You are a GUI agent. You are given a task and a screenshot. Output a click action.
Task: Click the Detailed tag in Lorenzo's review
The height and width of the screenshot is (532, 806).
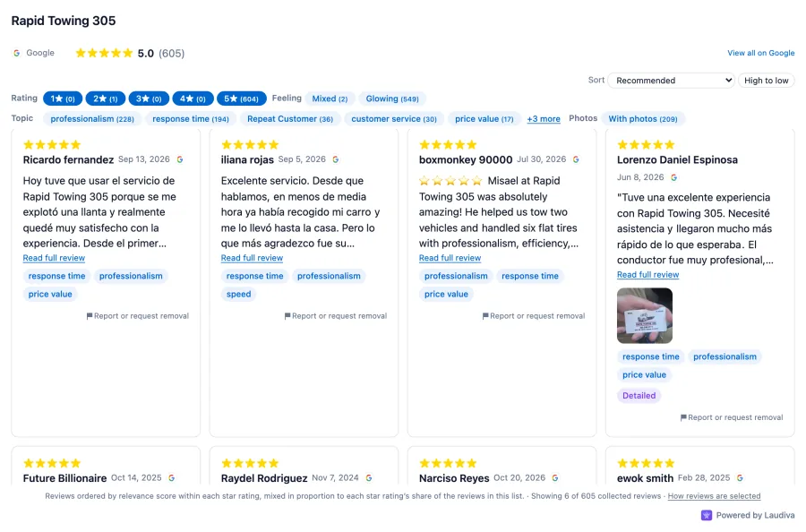pyautogui.click(x=639, y=395)
